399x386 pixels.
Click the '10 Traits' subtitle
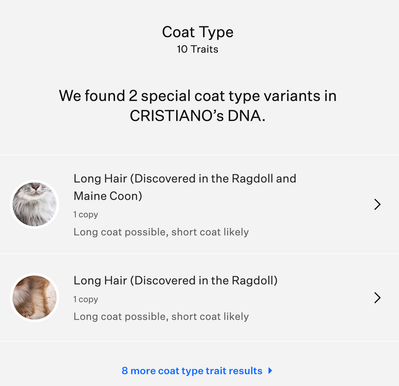[198, 49]
